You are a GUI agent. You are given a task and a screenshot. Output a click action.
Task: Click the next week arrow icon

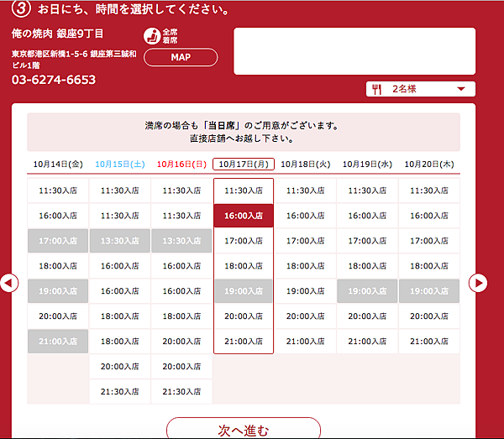coord(478,283)
